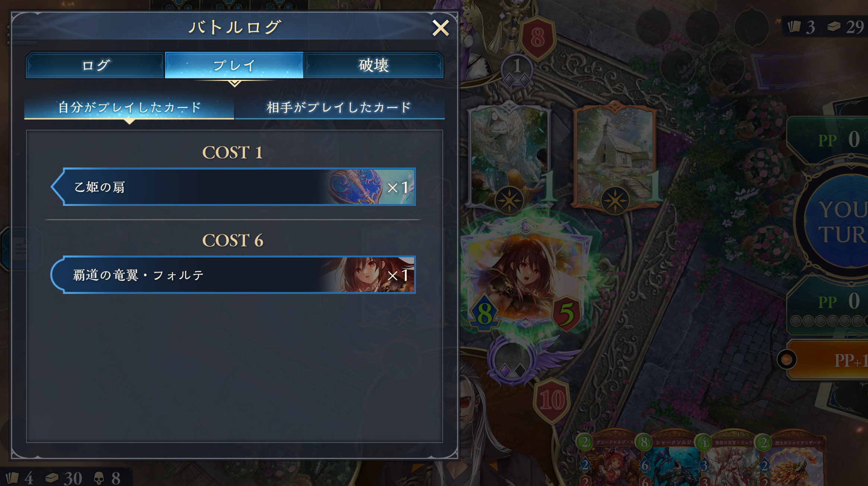This screenshot has width=868, height=486.
Task: Click the winged evolution orb icon
Action: tap(512, 360)
